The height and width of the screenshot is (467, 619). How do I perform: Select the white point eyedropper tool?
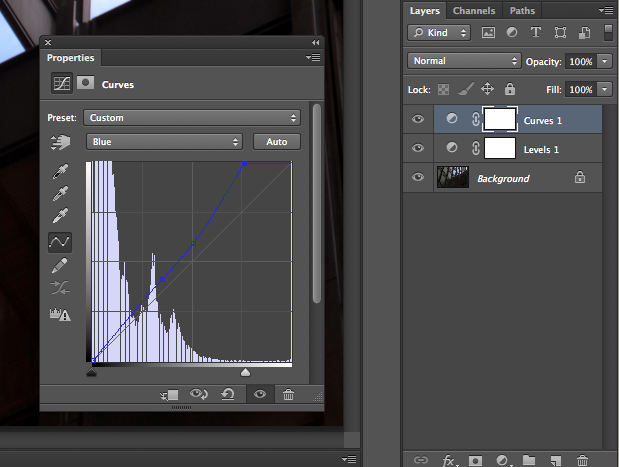coord(59,218)
